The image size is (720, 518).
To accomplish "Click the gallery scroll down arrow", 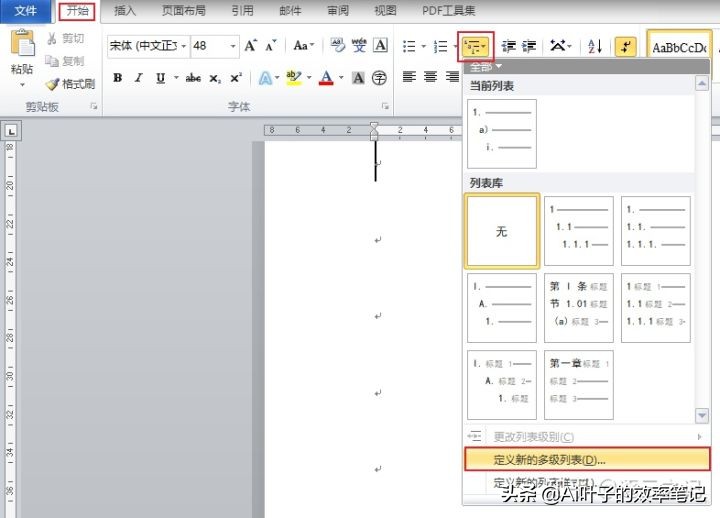I will (x=702, y=415).
